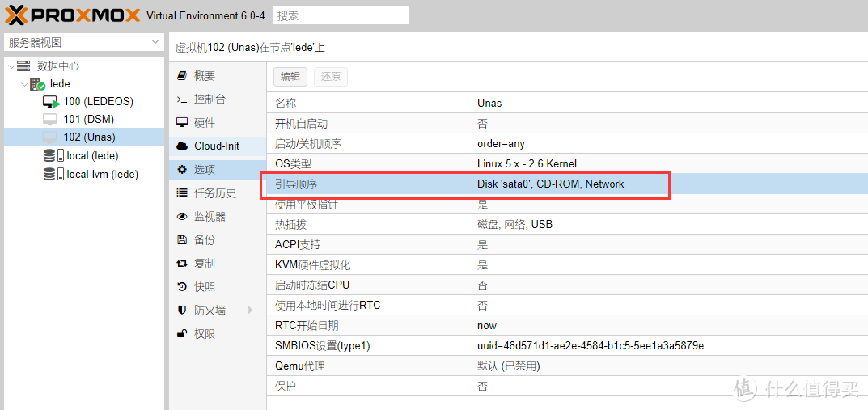
Task: Click the 编辑 button
Action: pyautogui.click(x=290, y=77)
